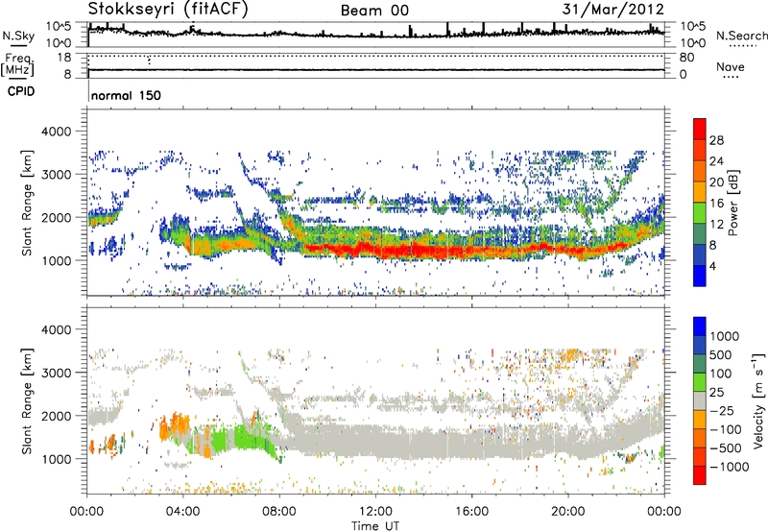Click the '20' power colorbar tick
Viewport: 768px width, 532px height.
[716, 182]
